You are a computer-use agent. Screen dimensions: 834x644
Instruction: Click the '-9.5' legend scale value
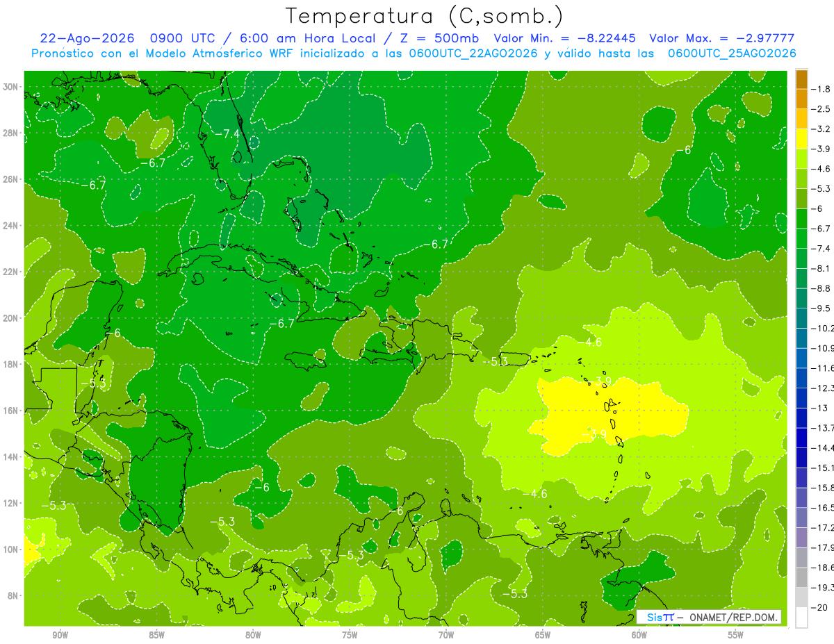821,308
